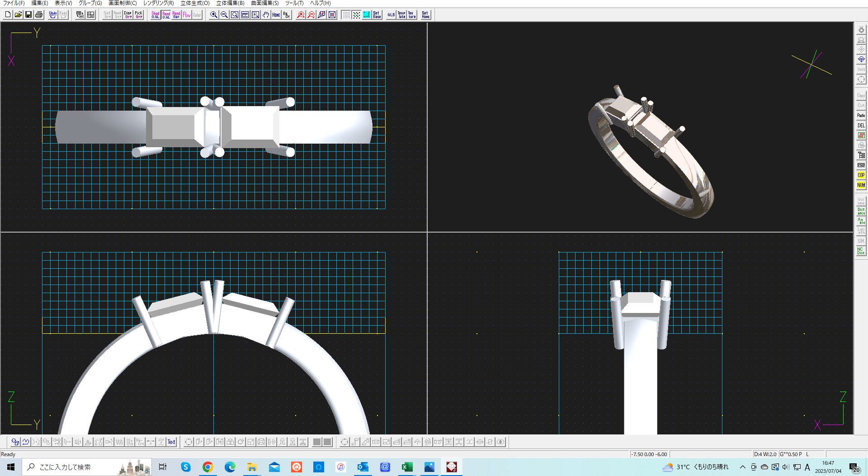This screenshot has width=868, height=476.
Task: Select the hand pan tool icon
Action: point(265,14)
